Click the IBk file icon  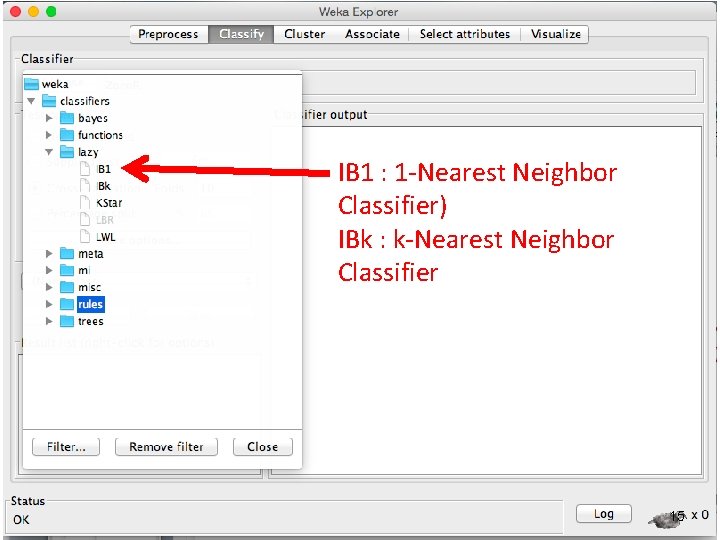(x=85, y=186)
